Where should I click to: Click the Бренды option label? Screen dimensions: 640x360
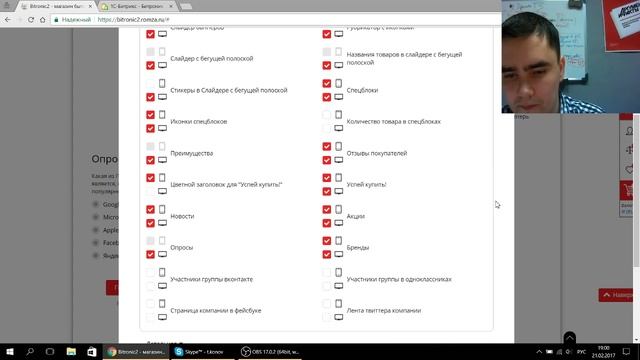click(x=358, y=248)
